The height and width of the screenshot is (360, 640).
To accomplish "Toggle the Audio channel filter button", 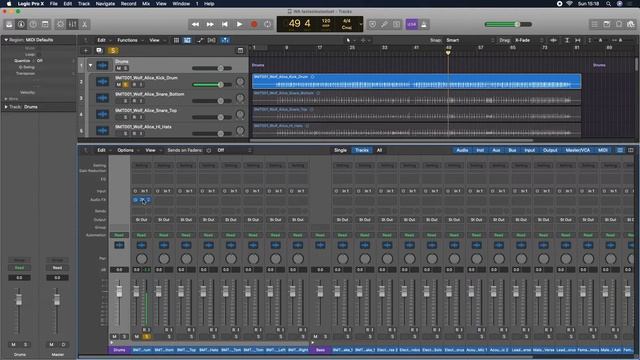I will pos(462,150).
